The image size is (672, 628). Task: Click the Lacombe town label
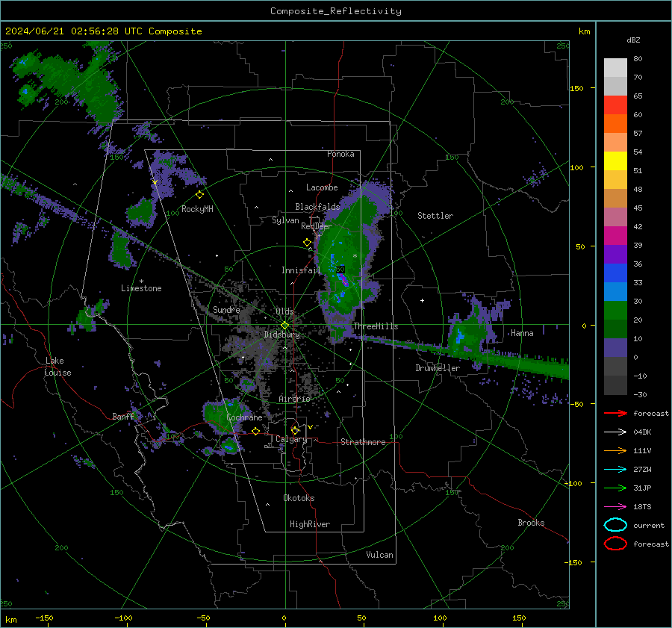pyautogui.click(x=322, y=187)
